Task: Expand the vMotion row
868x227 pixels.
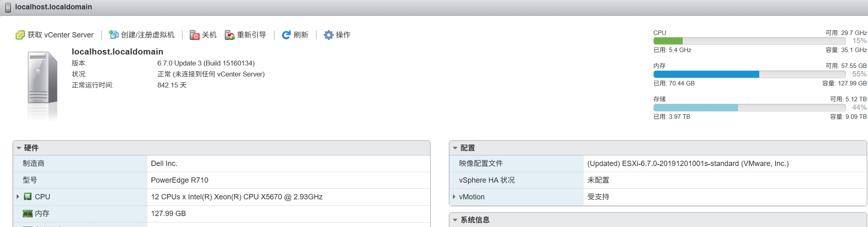Action: [x=454, y=196]
